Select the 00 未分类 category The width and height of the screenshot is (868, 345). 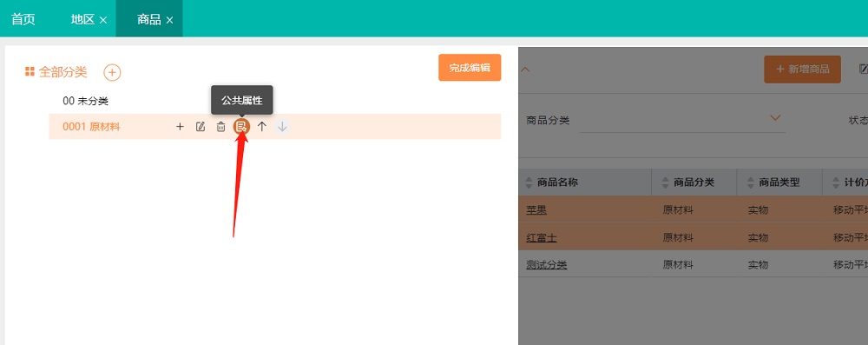tap(86, 101)
